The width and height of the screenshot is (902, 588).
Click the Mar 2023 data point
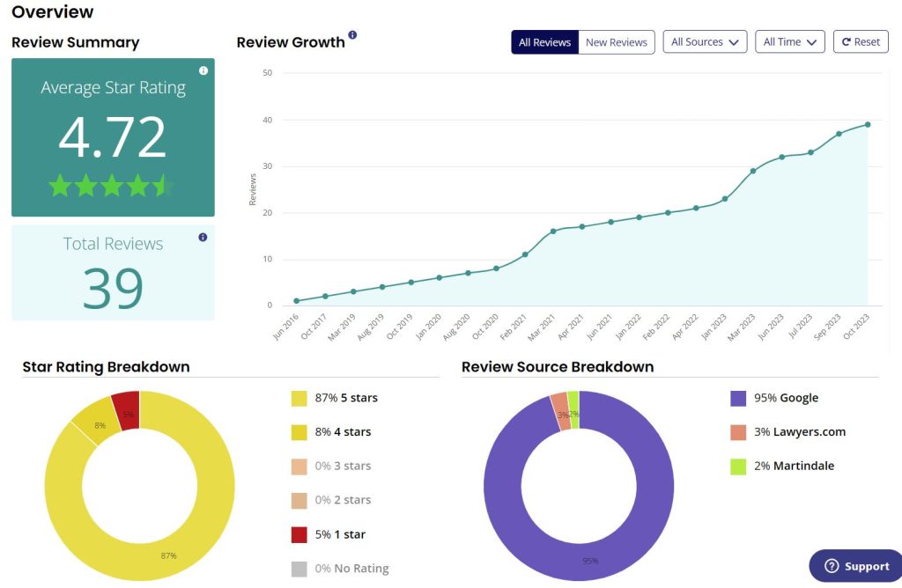click(x=753, y=171)
